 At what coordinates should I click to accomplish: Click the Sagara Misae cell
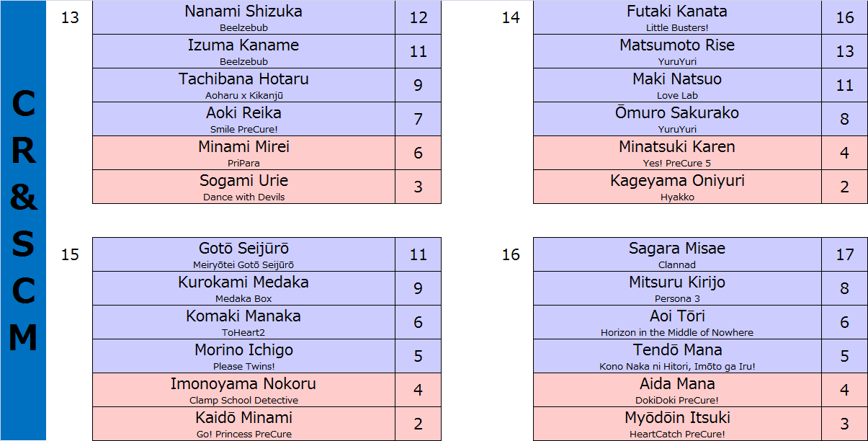(x=677, y=254)
